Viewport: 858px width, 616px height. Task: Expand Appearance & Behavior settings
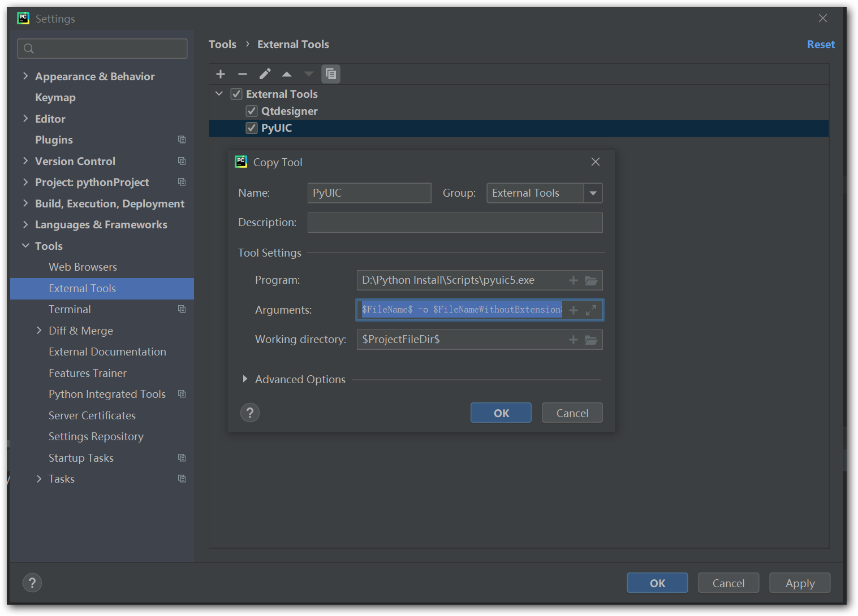coord(25,76)
